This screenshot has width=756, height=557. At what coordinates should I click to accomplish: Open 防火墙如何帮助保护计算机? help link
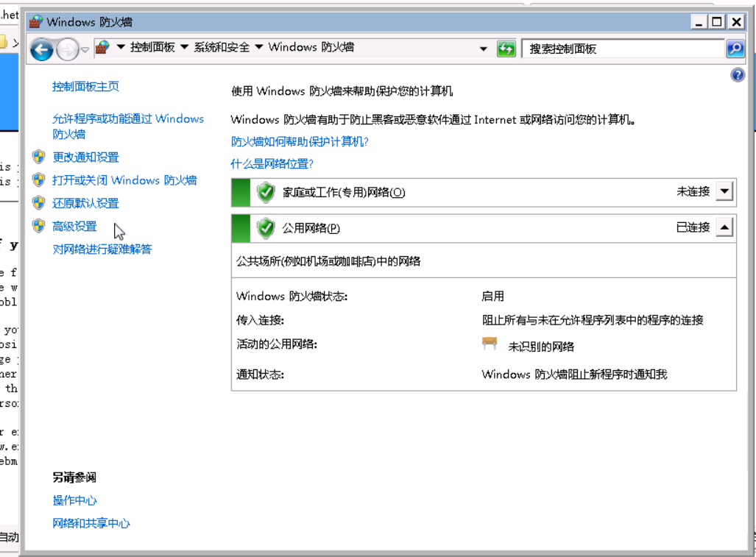(x=300, y=142)
